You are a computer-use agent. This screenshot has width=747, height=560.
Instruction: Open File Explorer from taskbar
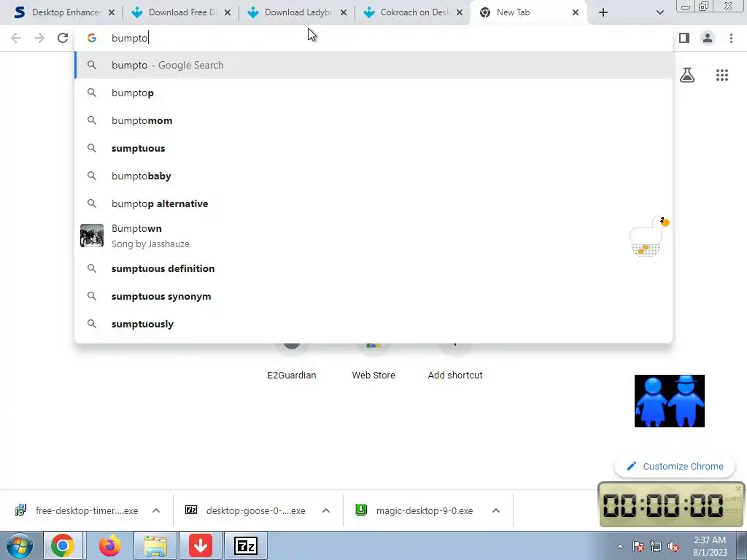[x=155, y=545]
